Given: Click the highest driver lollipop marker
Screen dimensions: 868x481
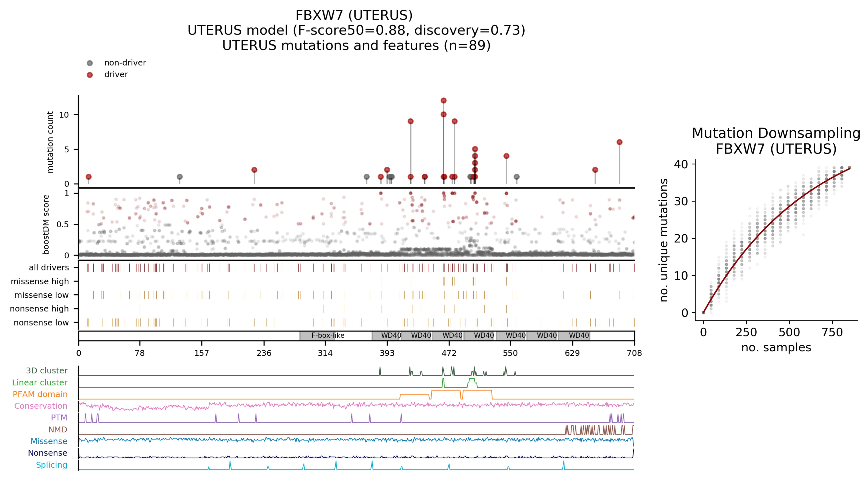Looking at the screenshot, I should tap(443, 101).
